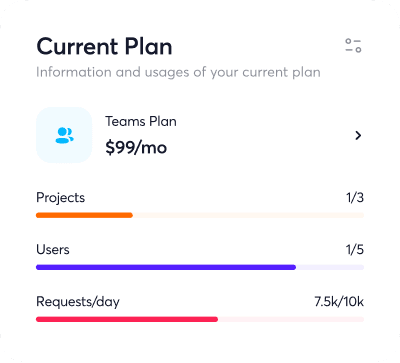Click the red Requests/day progress bar

click(x=127, y=319)
